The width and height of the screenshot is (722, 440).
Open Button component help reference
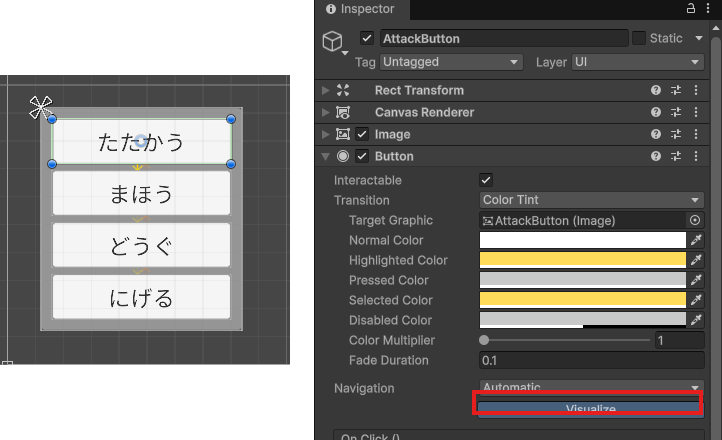coord(656,156)
